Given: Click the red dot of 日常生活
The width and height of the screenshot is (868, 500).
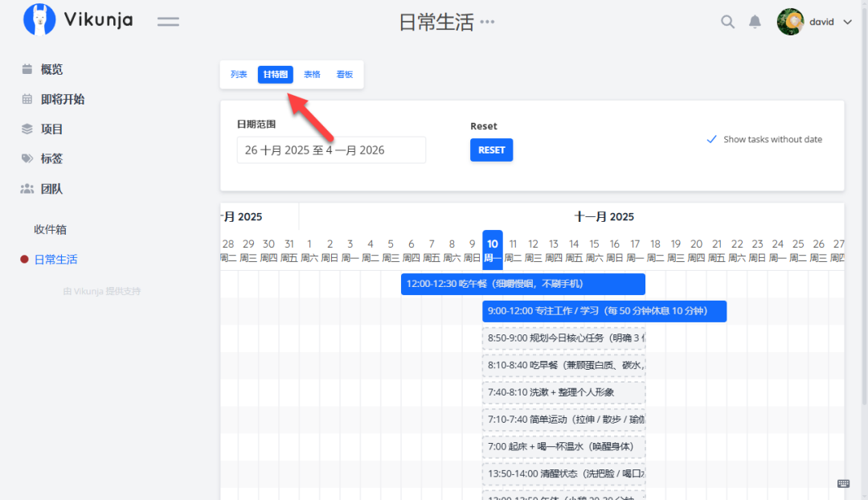Looking at the screenshot, I should tap(24, 259).
